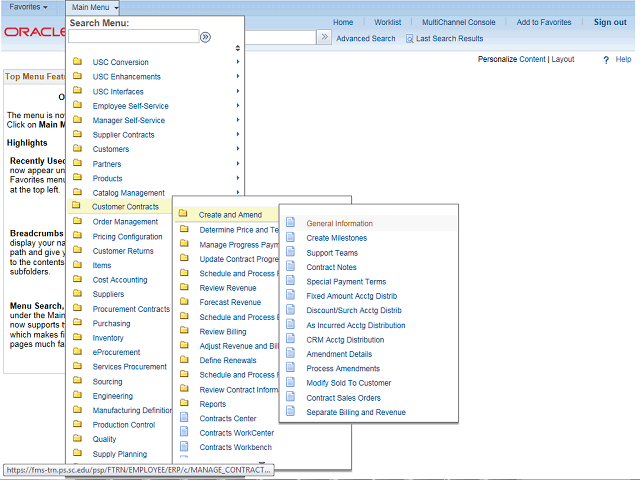
Task: Click the page icon beside Create Milestones
Action: [x=291, y=238]
